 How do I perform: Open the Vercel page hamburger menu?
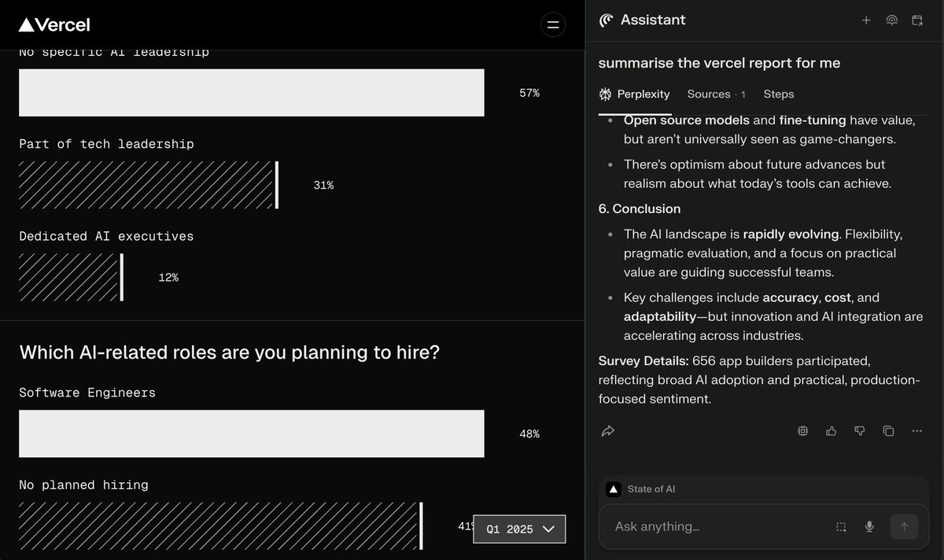[x=553, y=25]
